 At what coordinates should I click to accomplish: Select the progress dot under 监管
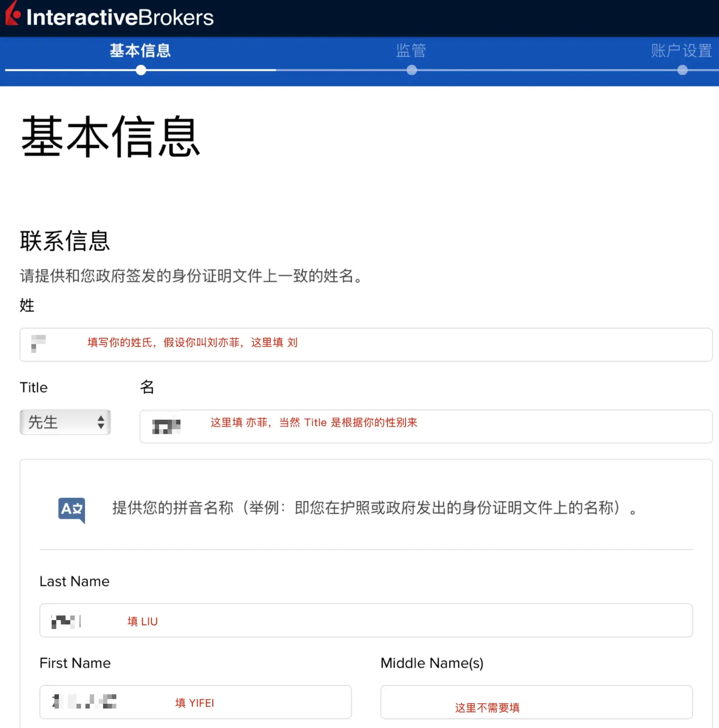point(412,70)
